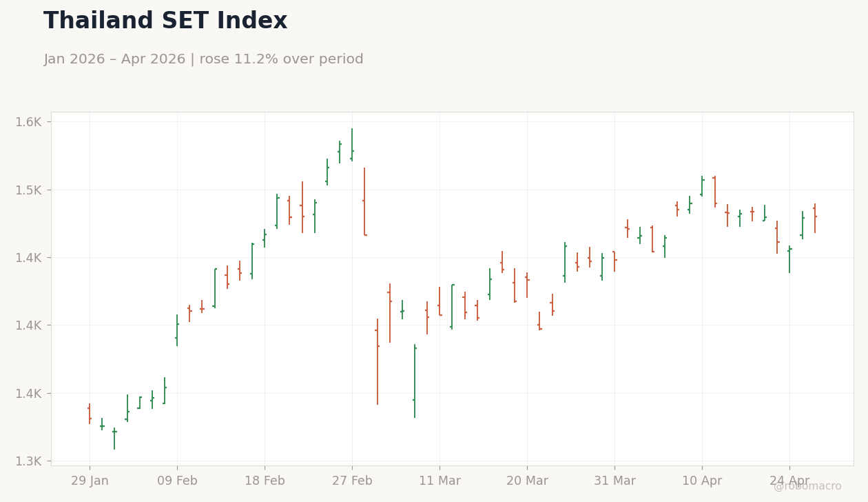The height and width of the screenshot is (502, 868).
Task: Click the first red OHLC bar at 29 Jan
Action: 90,414
